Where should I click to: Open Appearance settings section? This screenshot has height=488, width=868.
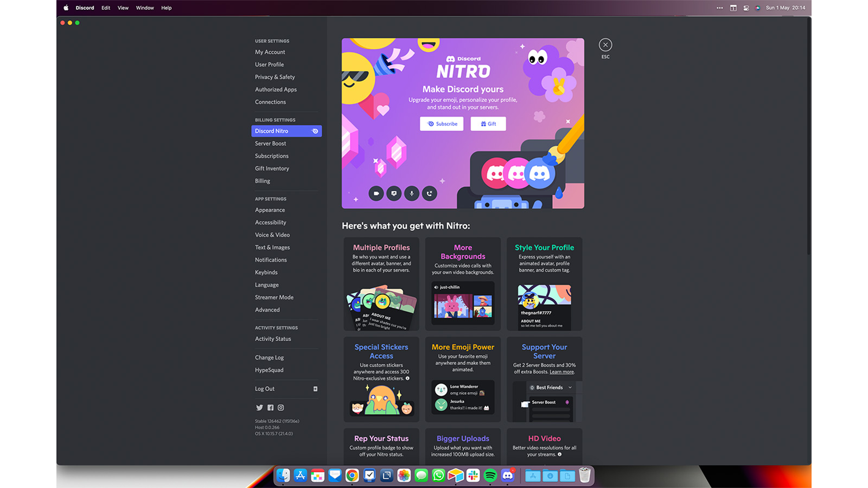click(x=269, y=209)
